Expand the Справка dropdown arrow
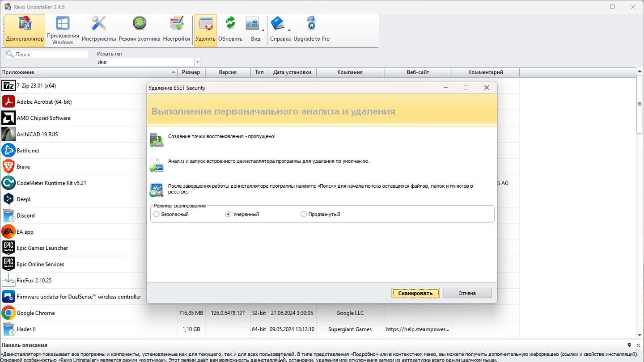The width and height of the screenshot is (644, 362). click(x=289, y=30)
